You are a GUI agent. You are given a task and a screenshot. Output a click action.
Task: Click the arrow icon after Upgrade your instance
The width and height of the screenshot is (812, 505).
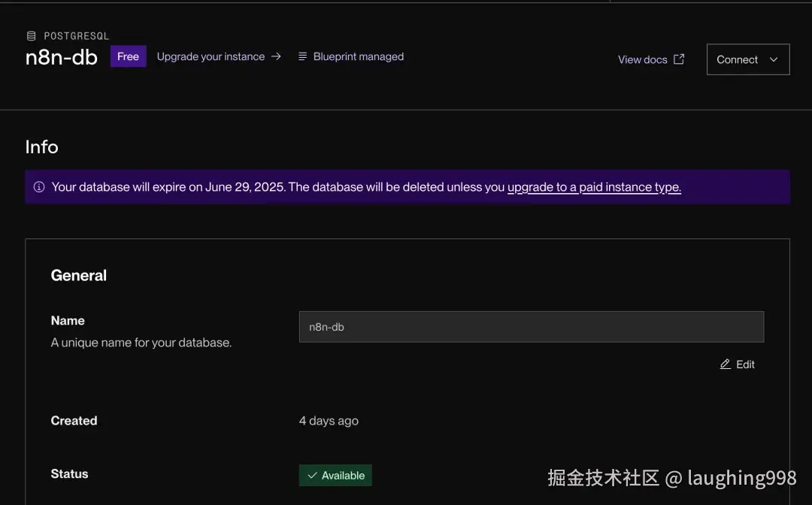coord(276,56)
